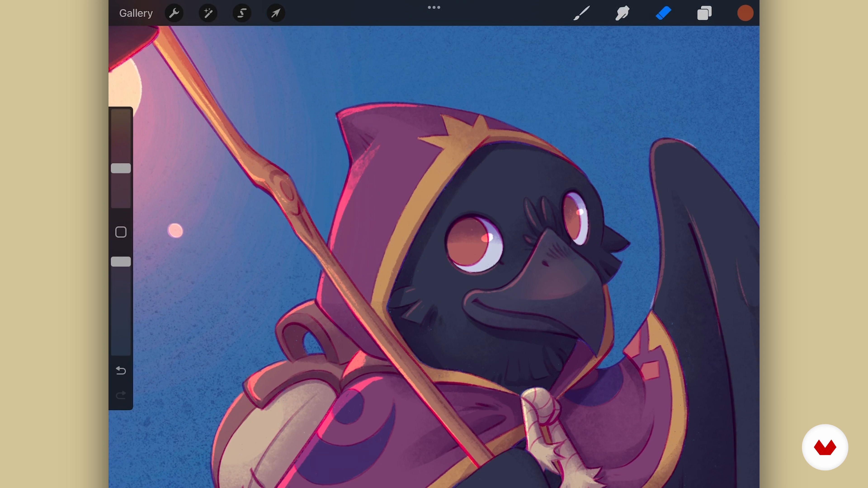
Task: Click the brush opacity slider handle
Action: tap(121, 261)
